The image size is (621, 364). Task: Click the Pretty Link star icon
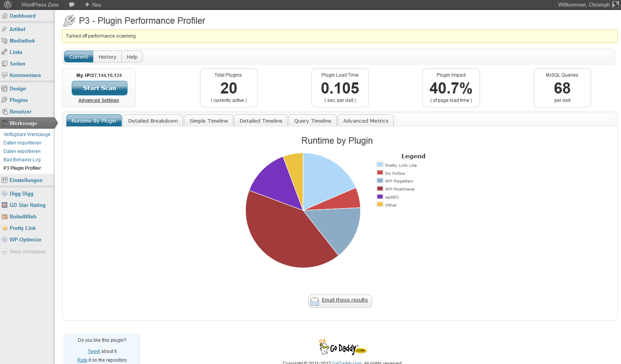[5, 228]
